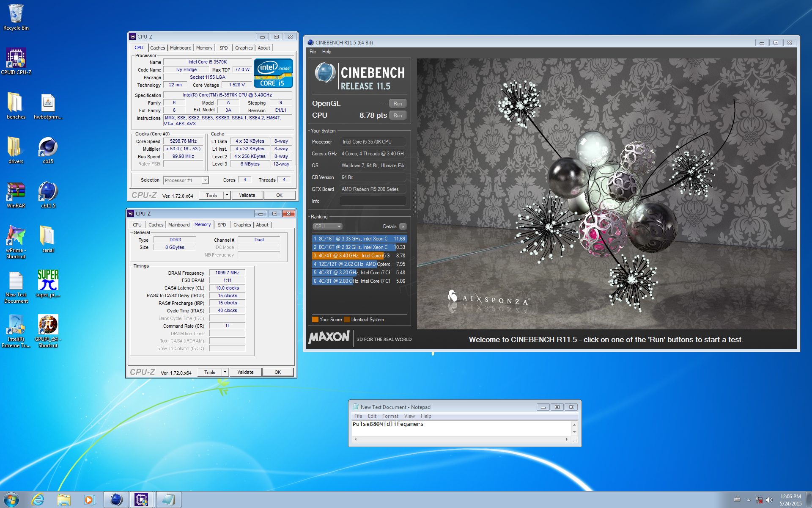Open the serial folder icon

(48, 239)
